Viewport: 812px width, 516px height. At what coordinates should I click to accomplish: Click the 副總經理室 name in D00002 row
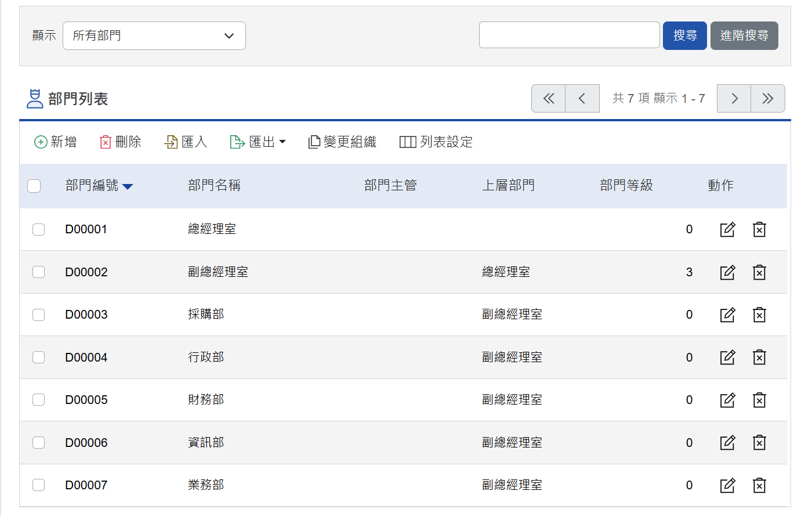point(218,272)
